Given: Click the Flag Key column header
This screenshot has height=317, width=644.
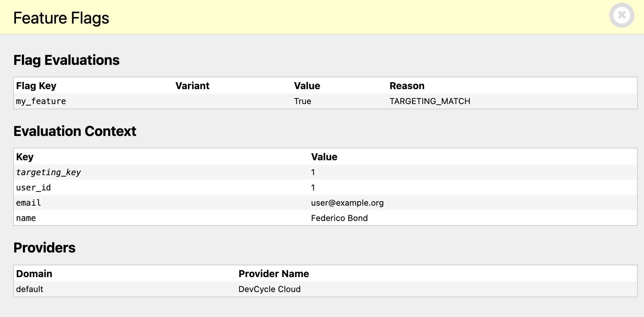Looking at the screenshot, I should (36, 86).
